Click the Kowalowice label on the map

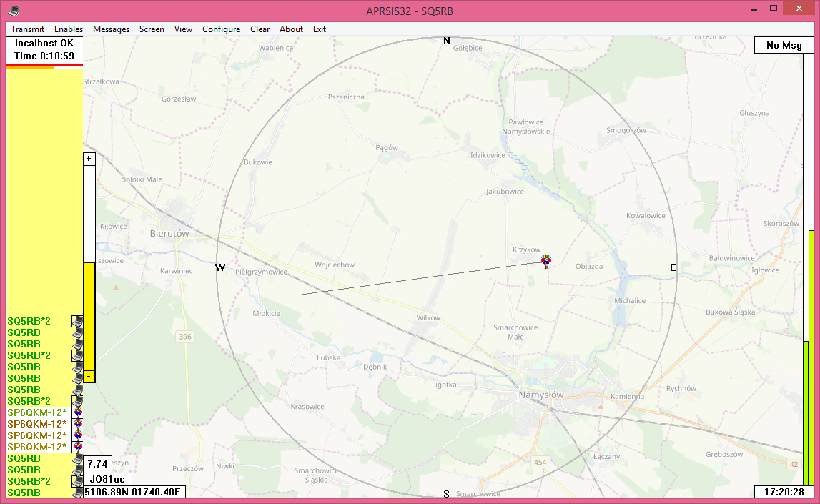pyautogui.click(x=646, y=215)
